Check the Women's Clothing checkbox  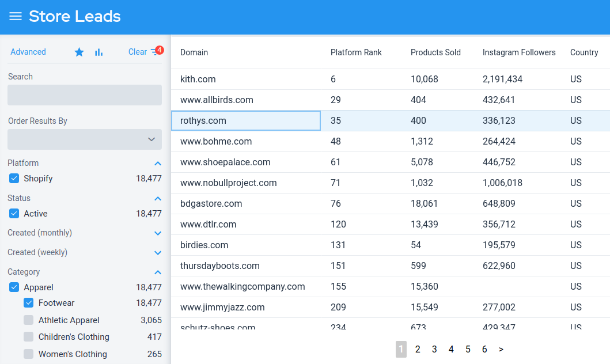click(x=28, y=354)
